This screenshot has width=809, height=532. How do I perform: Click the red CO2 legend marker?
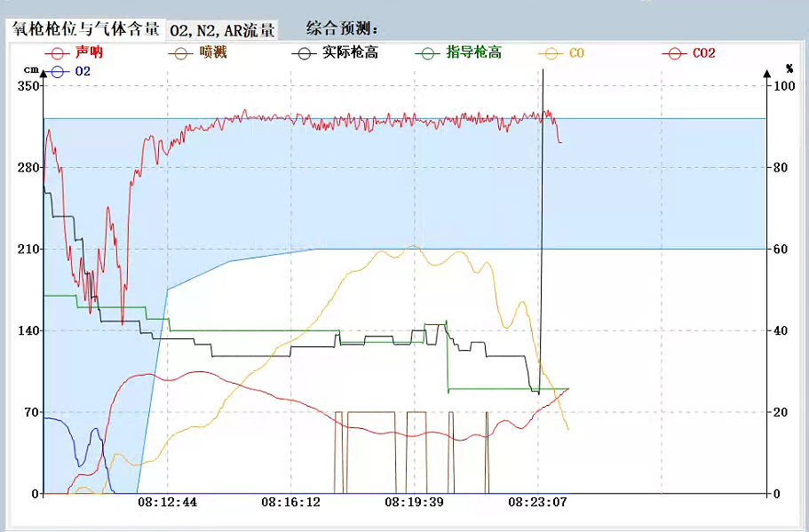(x=674, y=53)
